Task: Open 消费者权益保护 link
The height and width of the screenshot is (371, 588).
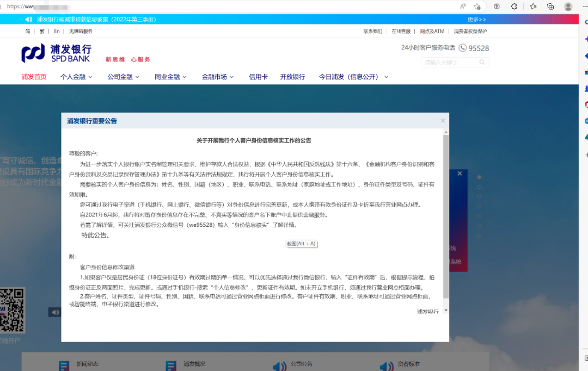Action: tap(470, 32)
